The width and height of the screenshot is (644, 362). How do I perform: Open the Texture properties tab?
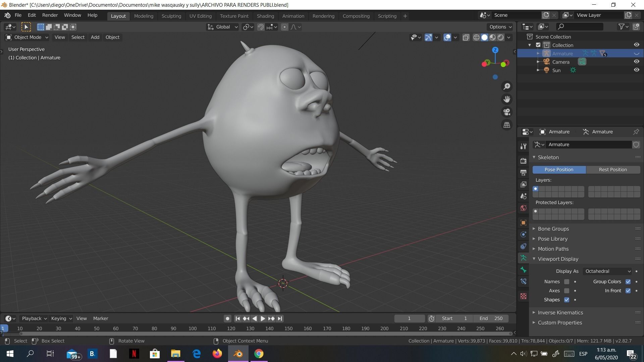(x=523, y=296)
